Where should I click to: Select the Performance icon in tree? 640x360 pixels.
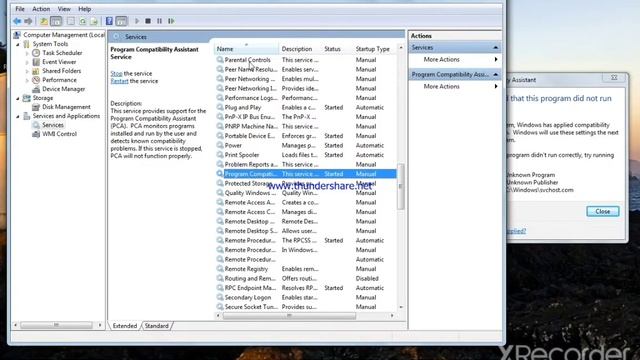pyautogui.click(x=36, y=80)
